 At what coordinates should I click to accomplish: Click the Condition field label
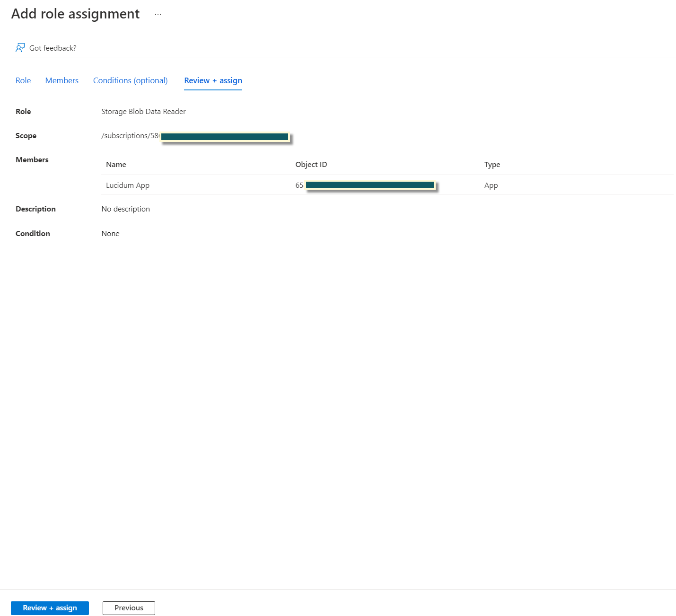point(33,234)
